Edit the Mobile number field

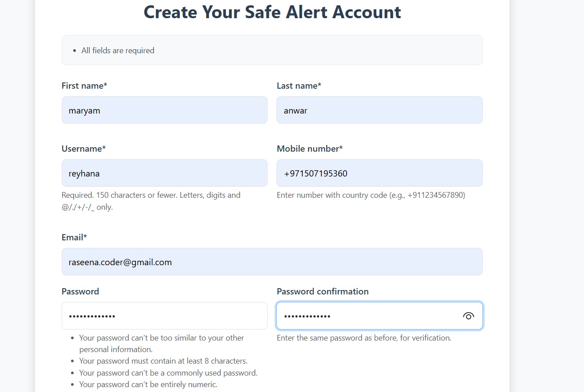tap(379, 173)
